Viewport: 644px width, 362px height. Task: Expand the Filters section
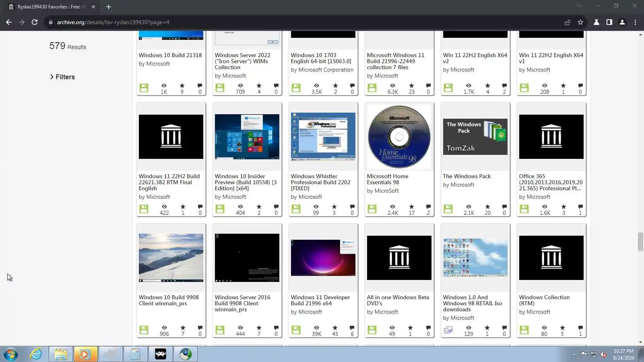point(62,77)
